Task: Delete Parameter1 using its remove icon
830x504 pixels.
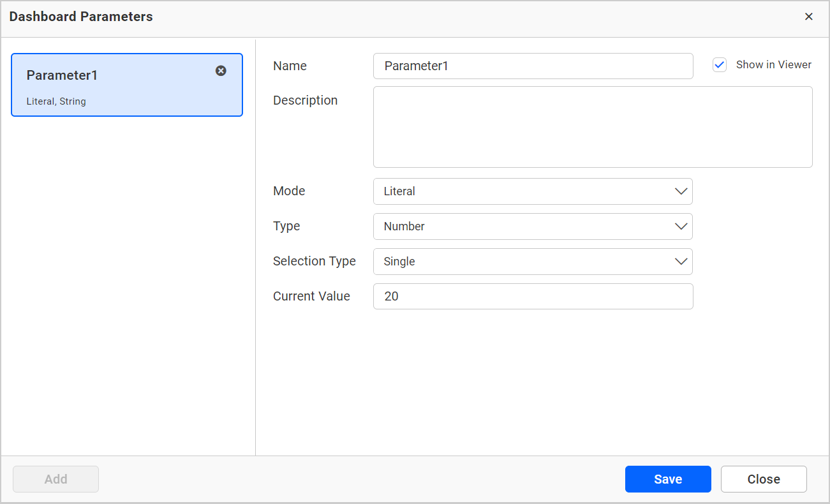Action: coord(221,70)
